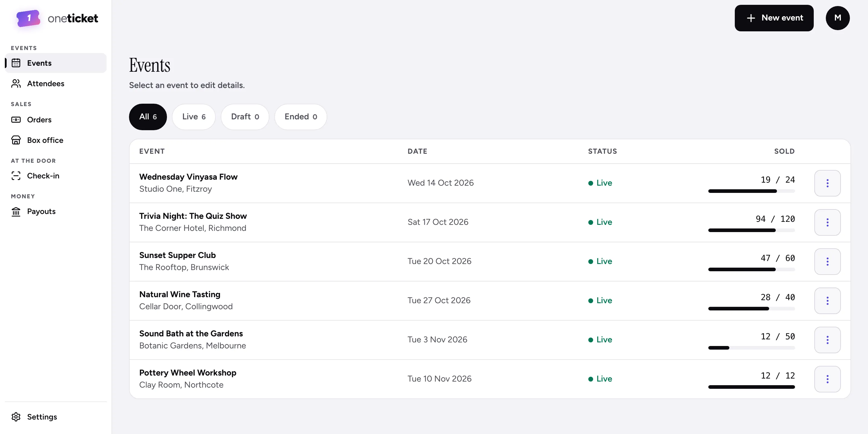Open the Natural Wine Tasting event
Screen dimensions: 868x434
pos(180,294)
